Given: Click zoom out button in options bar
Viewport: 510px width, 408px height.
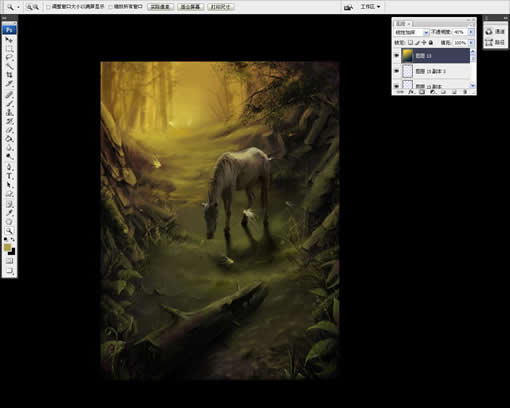Looking at the screenshot, I should pos(36,7).
